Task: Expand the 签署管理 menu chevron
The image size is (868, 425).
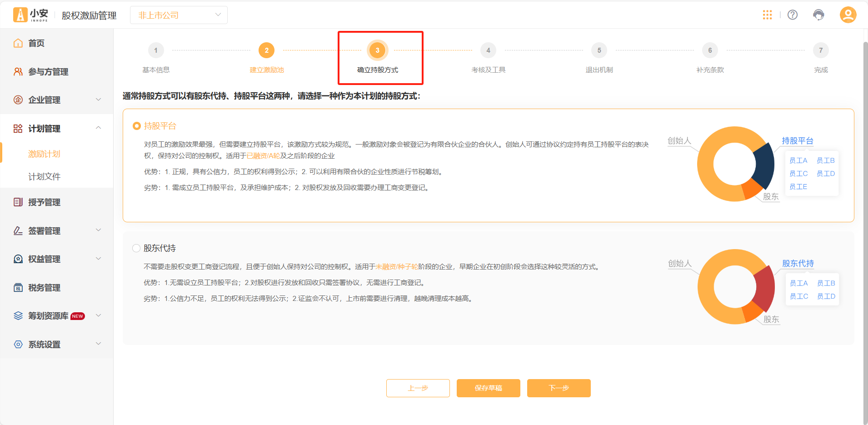Action: [99, 230]
